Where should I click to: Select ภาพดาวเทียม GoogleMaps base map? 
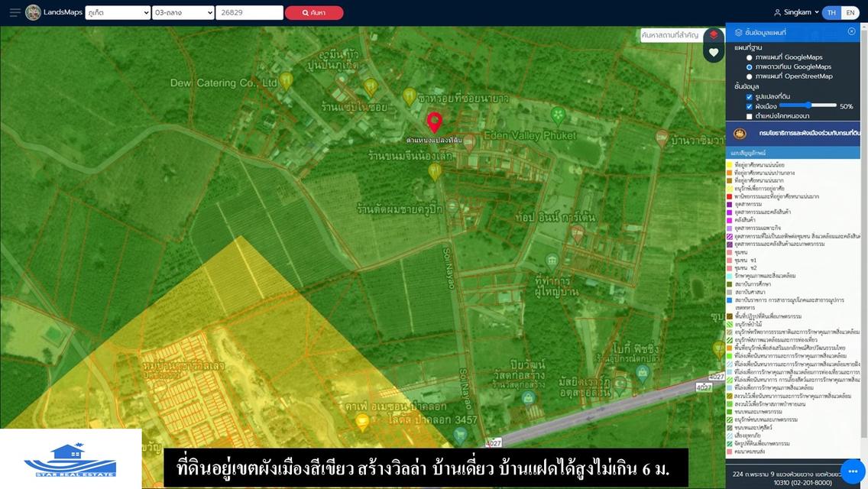(749, 67)
